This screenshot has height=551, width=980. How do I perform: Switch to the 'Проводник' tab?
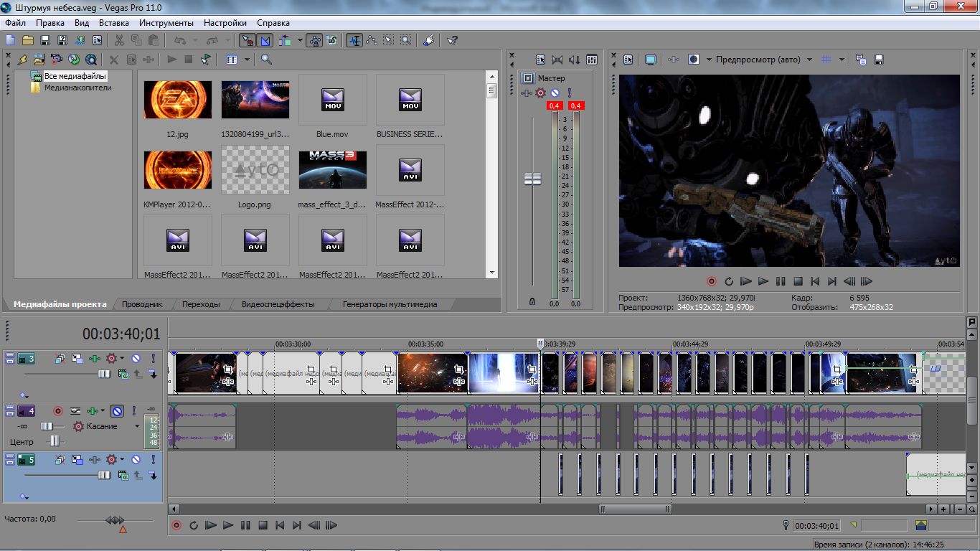click(x=142, y=304)
